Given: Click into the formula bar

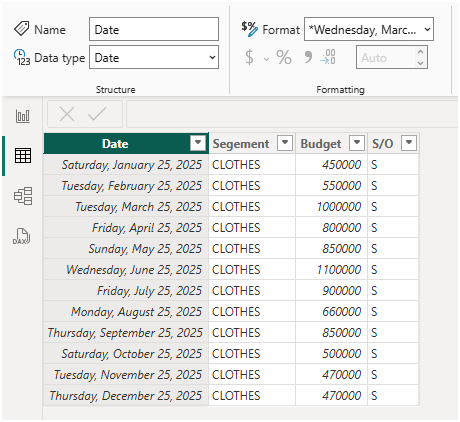Looking at the screenshot, I should (292, 114).
